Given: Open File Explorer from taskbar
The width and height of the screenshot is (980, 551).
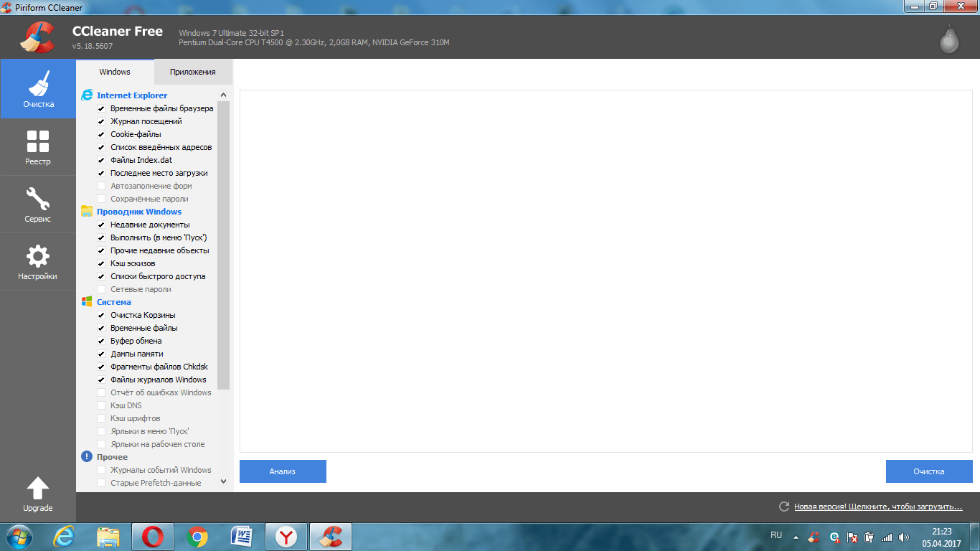Looking at the screenshot, I should click(x=108, y=536).
